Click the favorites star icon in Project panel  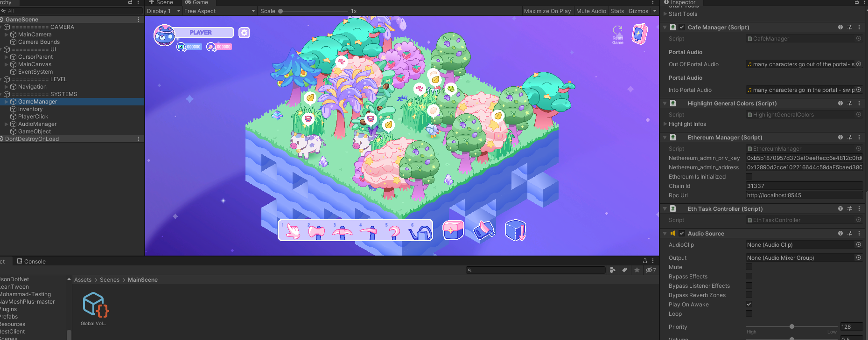click(637, 270)
